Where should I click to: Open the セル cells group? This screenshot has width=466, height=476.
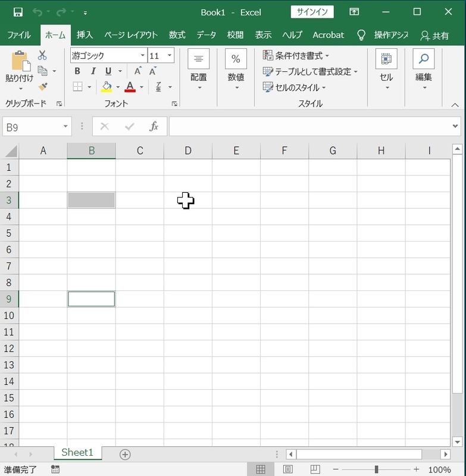click(386, 70)
